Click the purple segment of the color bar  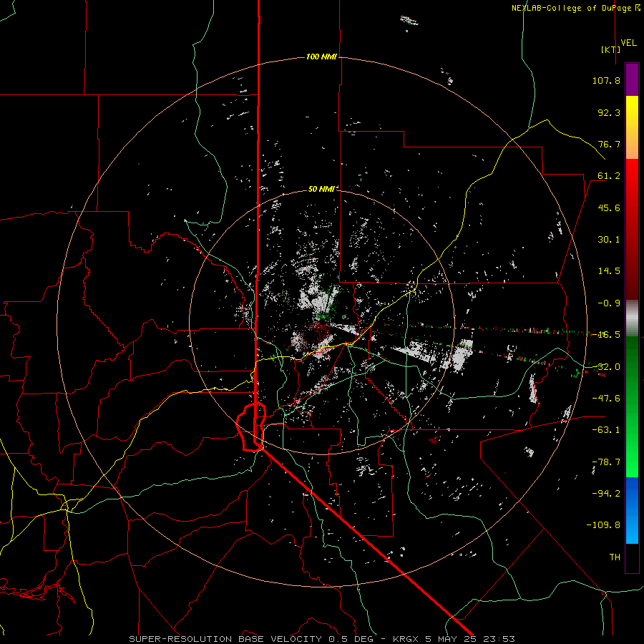point(632,79)
